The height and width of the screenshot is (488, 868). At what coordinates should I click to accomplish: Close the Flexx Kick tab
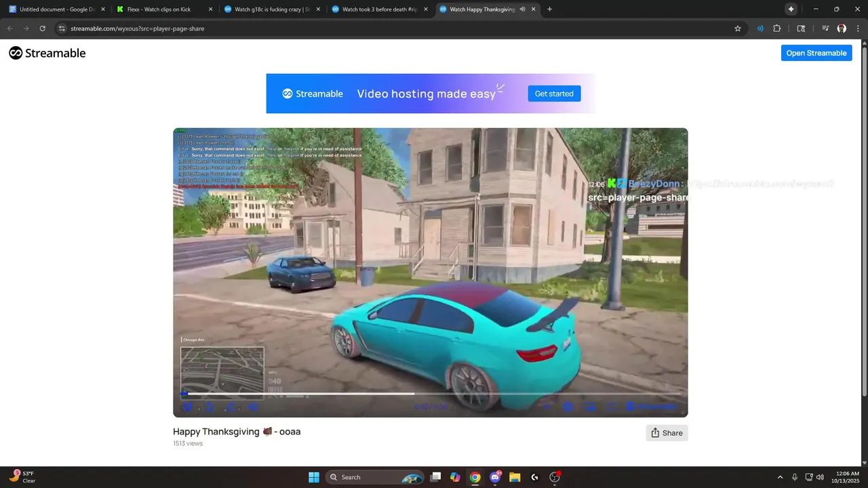pos(210,9)
